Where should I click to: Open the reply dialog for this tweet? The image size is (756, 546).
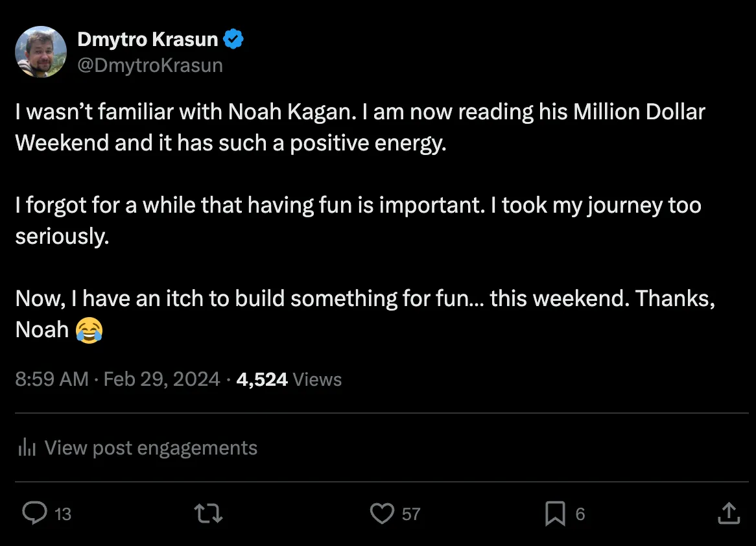(x=34, y=513)
